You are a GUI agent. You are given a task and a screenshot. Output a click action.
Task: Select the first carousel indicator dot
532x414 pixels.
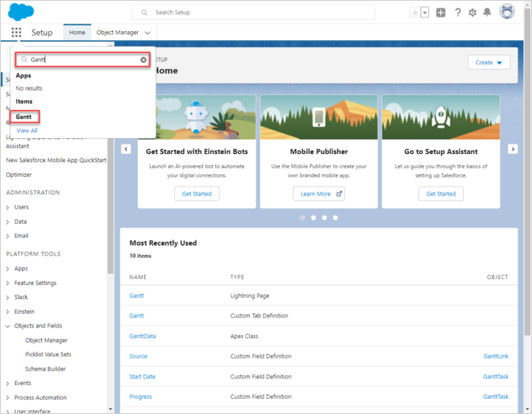click(302, 218)
